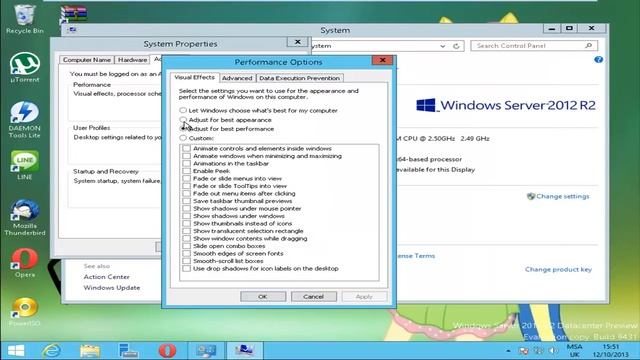Screen dimensions: 640x360
Task: Enable Show thumbnails instead of icons
Action: 187,223
